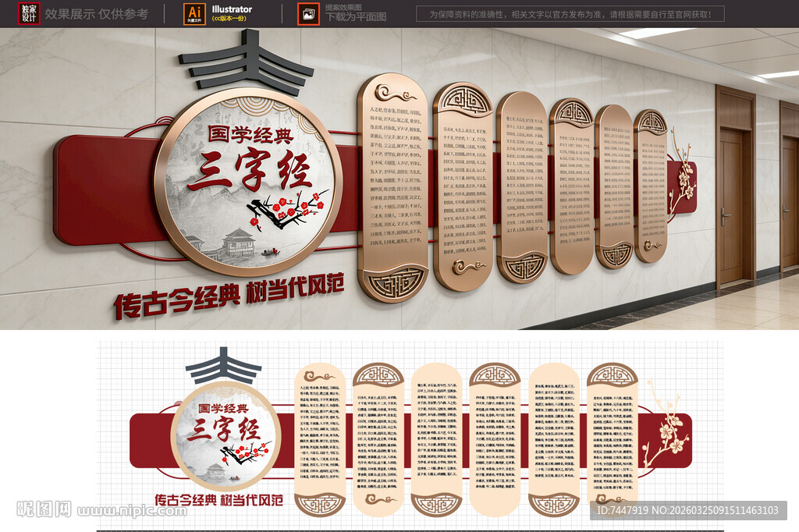
Task: Select the Illustrator (cc版本一份) label
Action: 231,13
